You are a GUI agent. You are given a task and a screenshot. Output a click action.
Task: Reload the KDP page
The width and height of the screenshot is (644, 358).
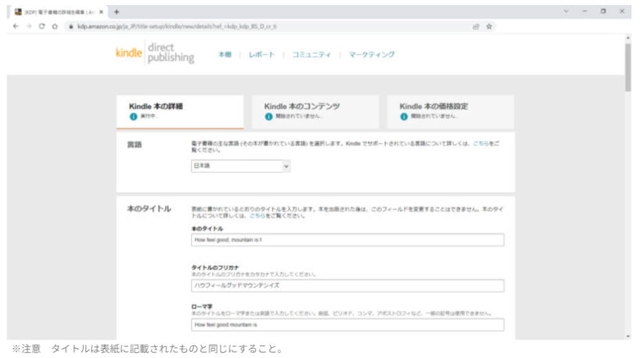[42, 26]
